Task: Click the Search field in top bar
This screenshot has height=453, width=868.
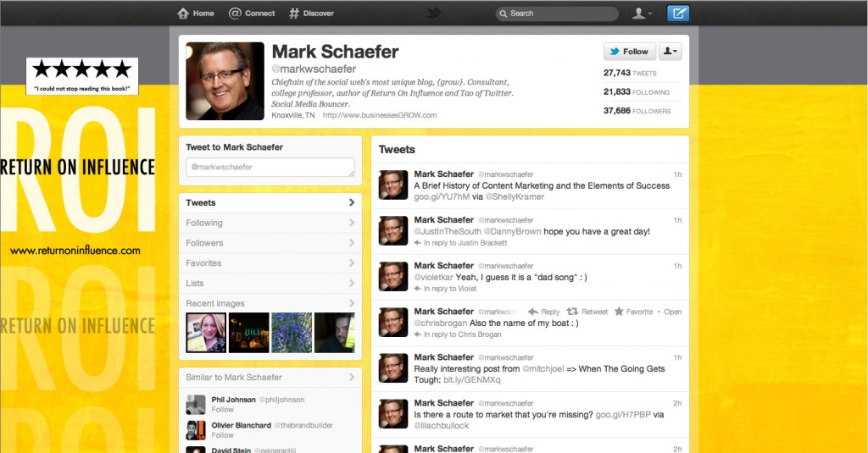Action: pos(557,14)
